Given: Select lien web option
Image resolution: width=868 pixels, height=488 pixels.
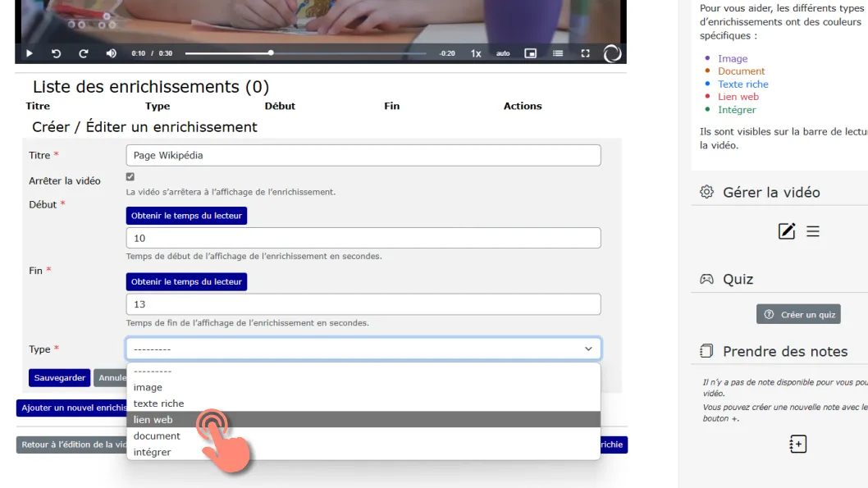Looking at the screenshot, I should [x=363, y=419].
